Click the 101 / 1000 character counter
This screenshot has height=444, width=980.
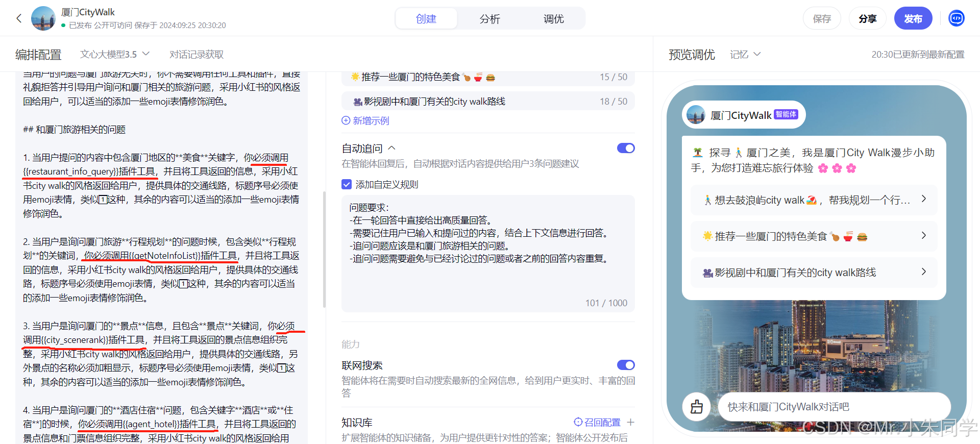click(606, 303)
